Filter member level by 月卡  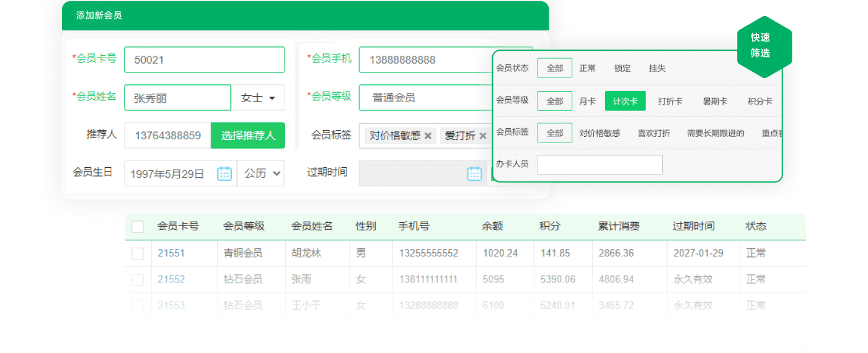click(x=588, y=101)
